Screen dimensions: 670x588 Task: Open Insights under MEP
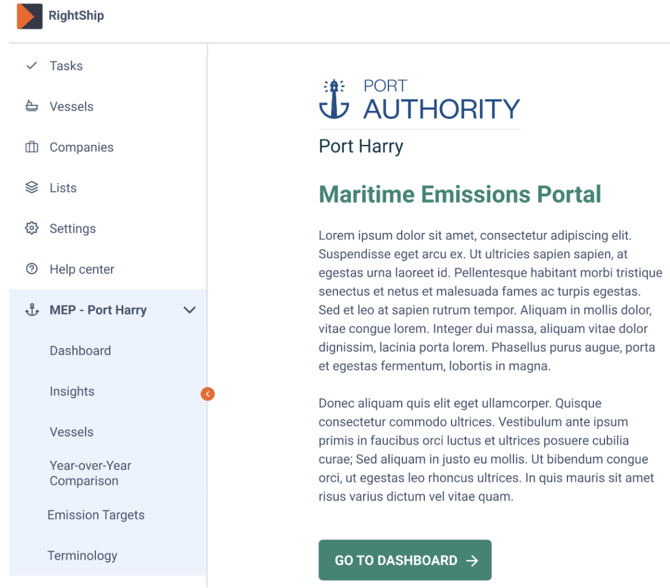point(72,391)
